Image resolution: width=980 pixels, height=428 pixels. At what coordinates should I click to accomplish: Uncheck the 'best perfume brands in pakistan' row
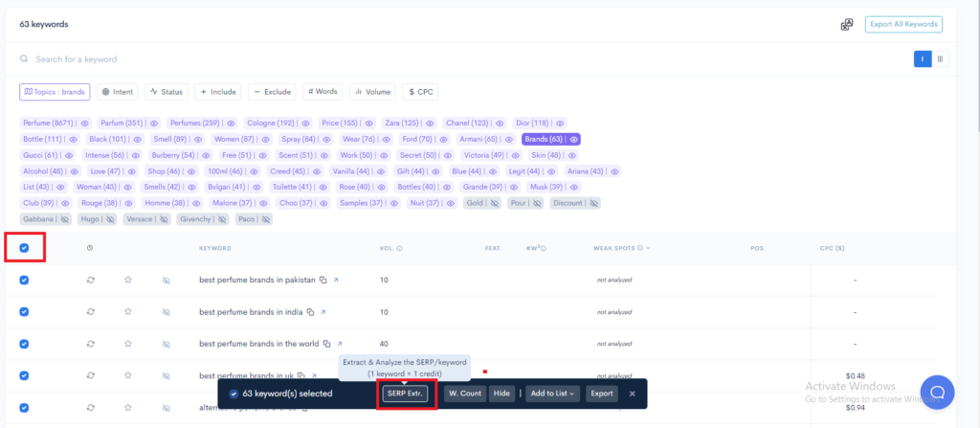(24, 280)
